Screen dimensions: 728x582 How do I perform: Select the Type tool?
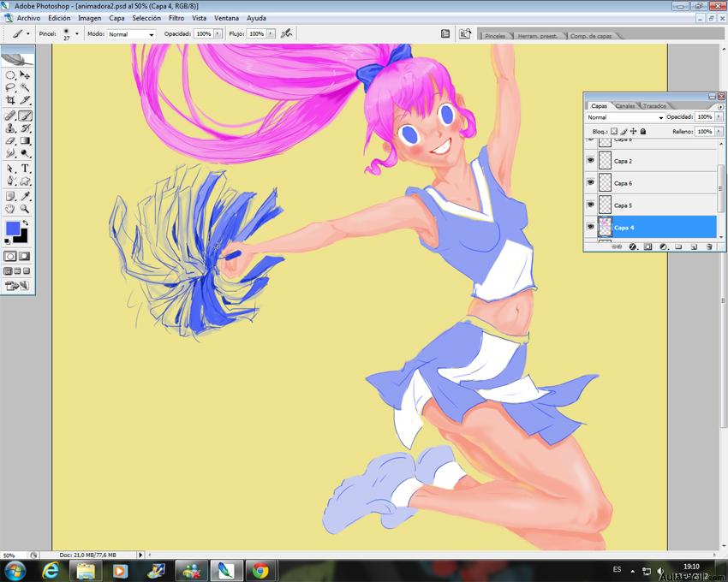coord(25,169)
